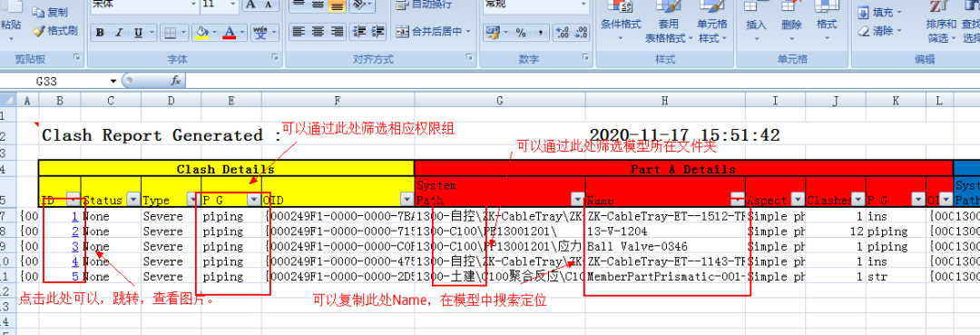
Task: Click the format painter brush
Action: (55, 30)
